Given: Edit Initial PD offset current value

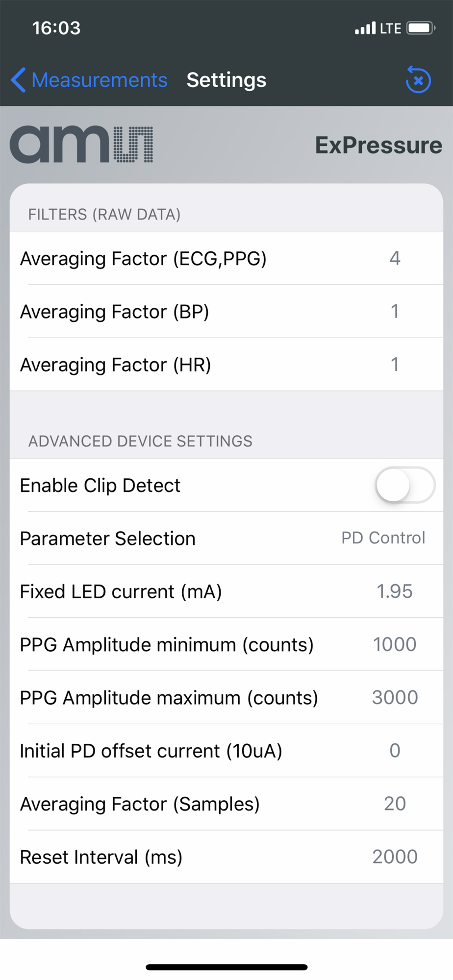Looking at the screenshot, I should click(x=395, y=751).
